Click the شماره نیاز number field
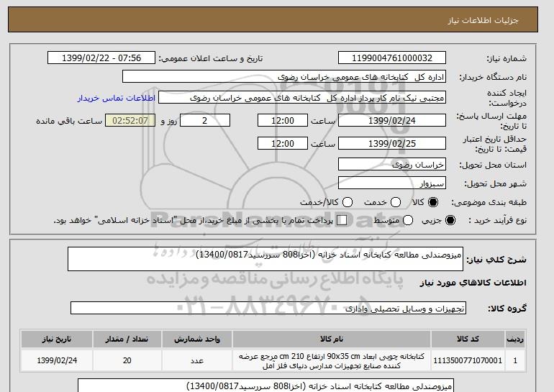Image resolution: width=554 pixels, height=392 pixels. coord(392,58)
